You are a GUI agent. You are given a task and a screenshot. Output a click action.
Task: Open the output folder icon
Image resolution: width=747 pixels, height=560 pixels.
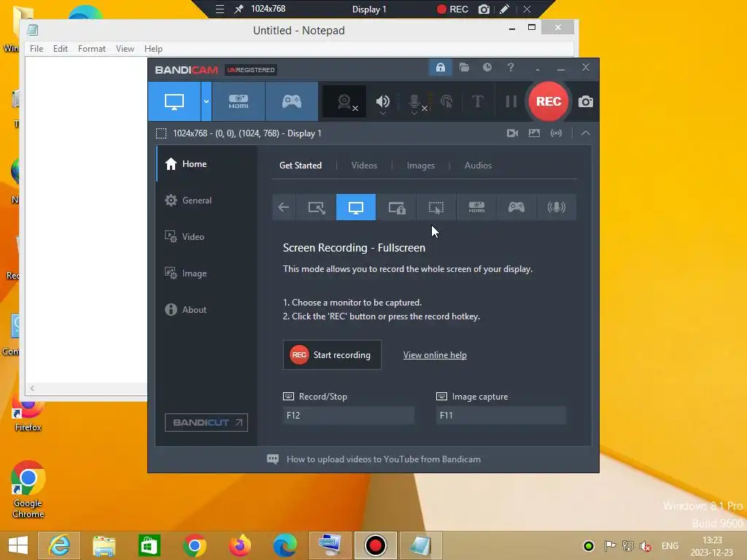point(464,68)
